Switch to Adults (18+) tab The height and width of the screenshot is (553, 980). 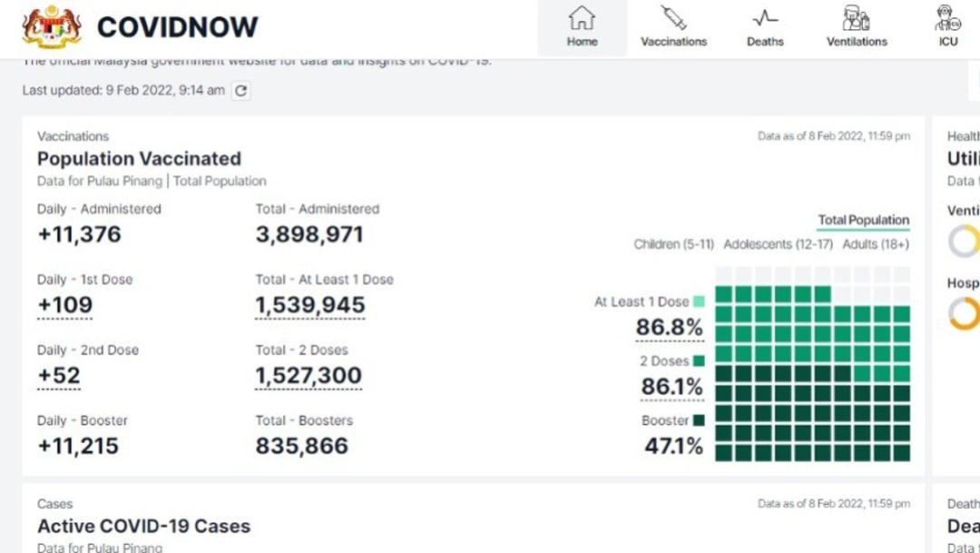[876, 244]
